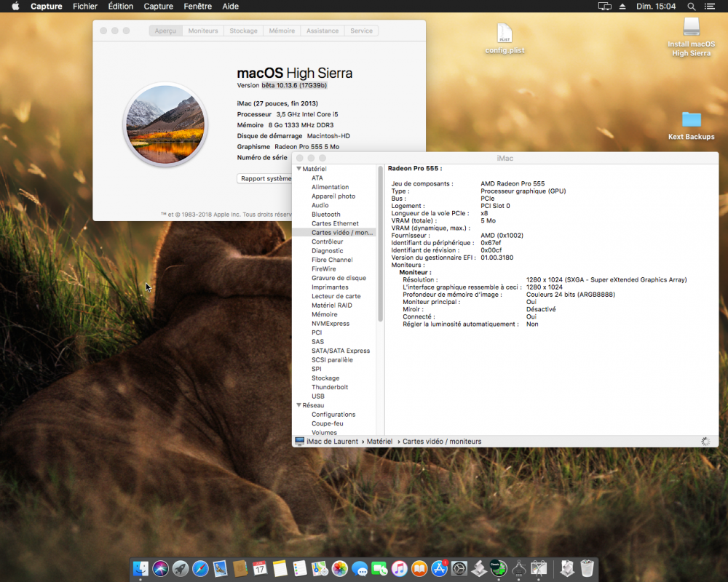Click Grab scissors icon in Dock
The height and width of the screenshot is (582, 728).
click(539, 568)
